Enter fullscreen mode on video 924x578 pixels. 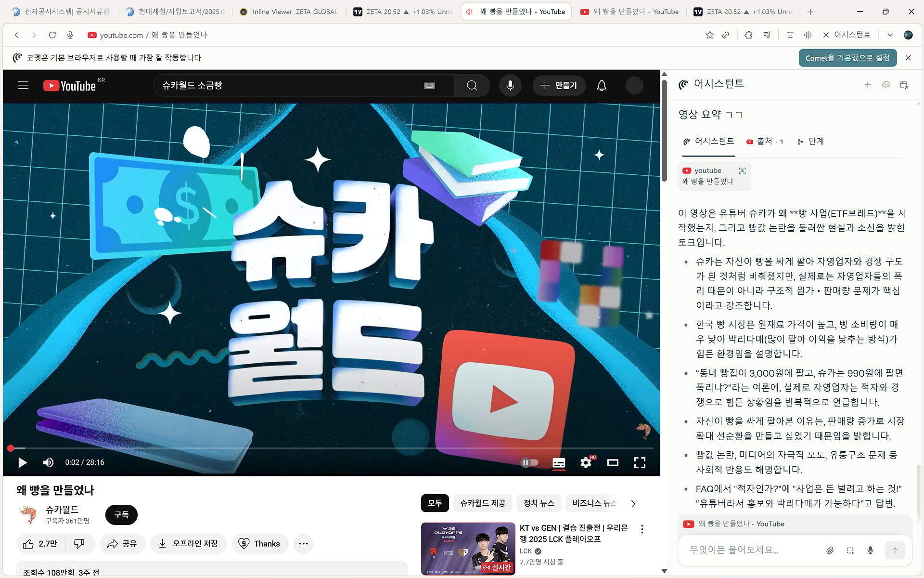[640, 462]
